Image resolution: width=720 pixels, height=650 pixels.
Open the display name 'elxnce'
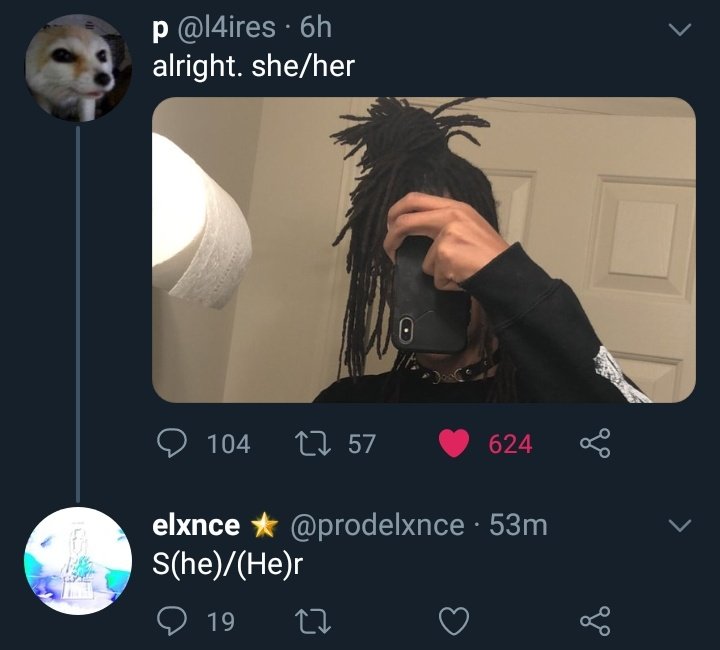pyautogui.click(x=196, y=524)
